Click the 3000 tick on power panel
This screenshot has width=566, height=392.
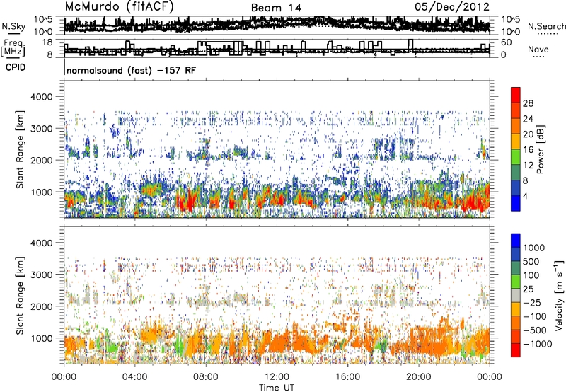41,129
